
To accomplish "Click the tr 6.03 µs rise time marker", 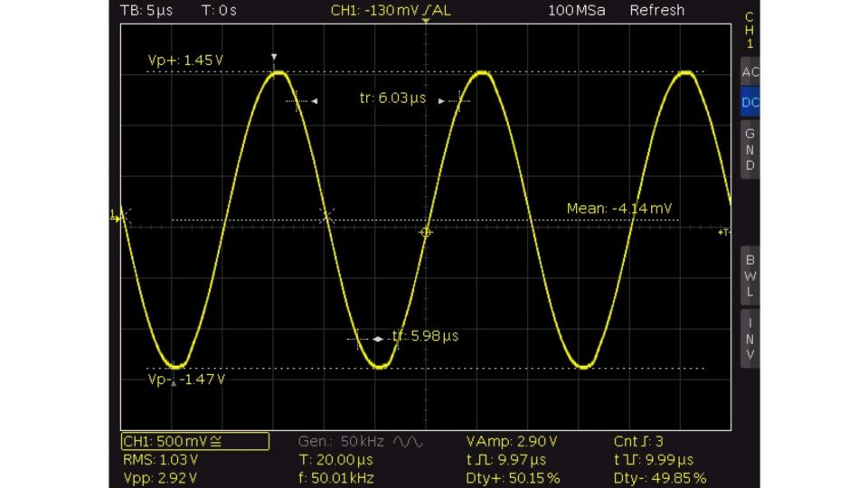I will click(x=392, y=99).
